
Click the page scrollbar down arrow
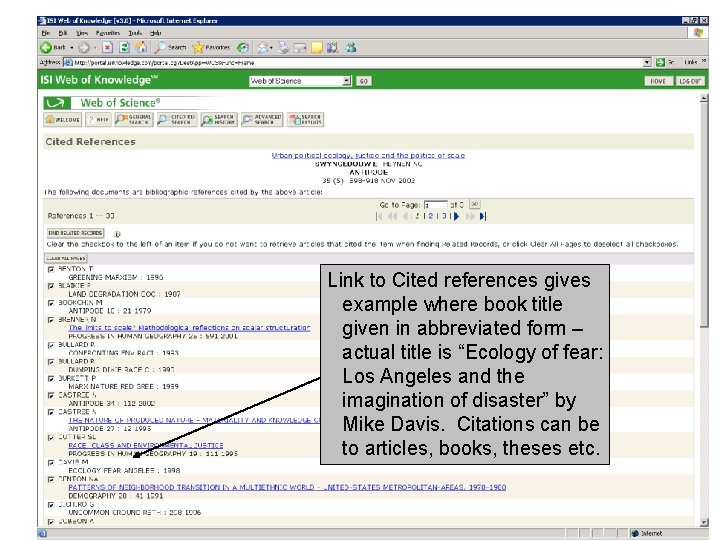point(704,523)
